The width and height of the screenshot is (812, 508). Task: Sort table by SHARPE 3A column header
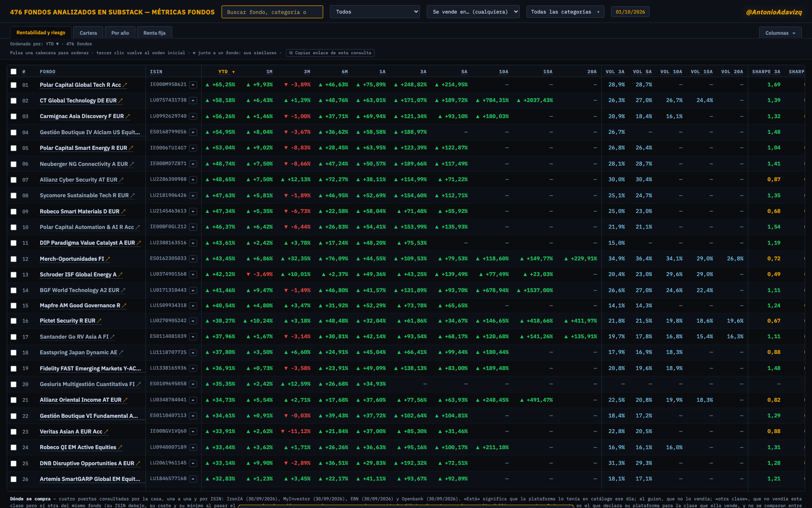pyautogui.click(x=766, y=72)
